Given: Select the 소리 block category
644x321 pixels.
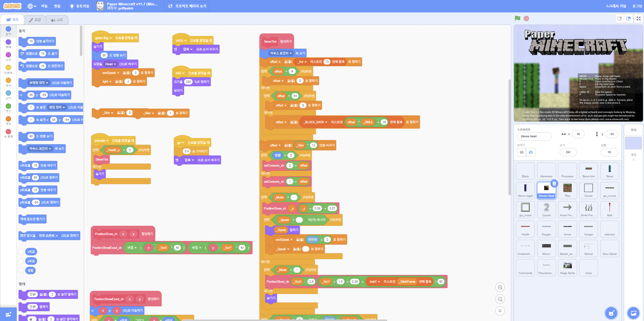Looking at the screenshot, I should (8, 56).
